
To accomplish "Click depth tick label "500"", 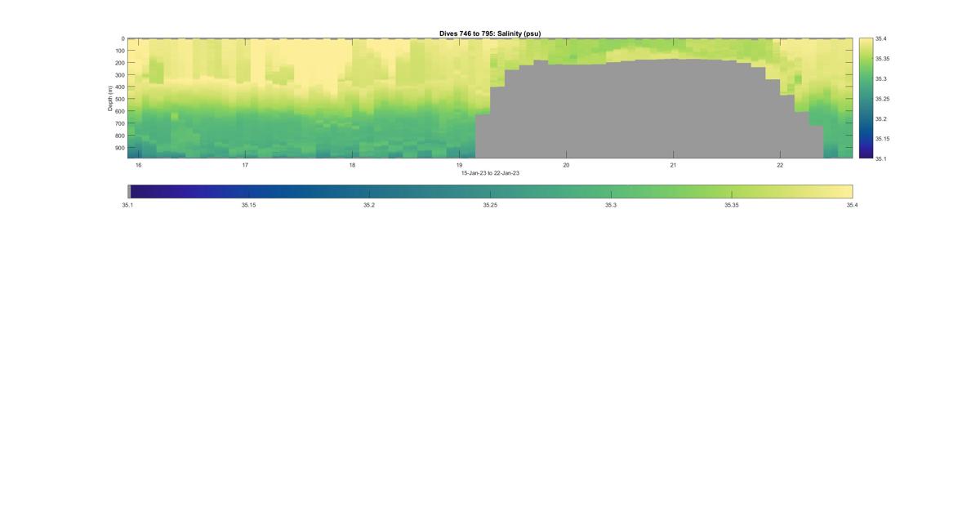I will pyautogui.click(x=119, y=100).
